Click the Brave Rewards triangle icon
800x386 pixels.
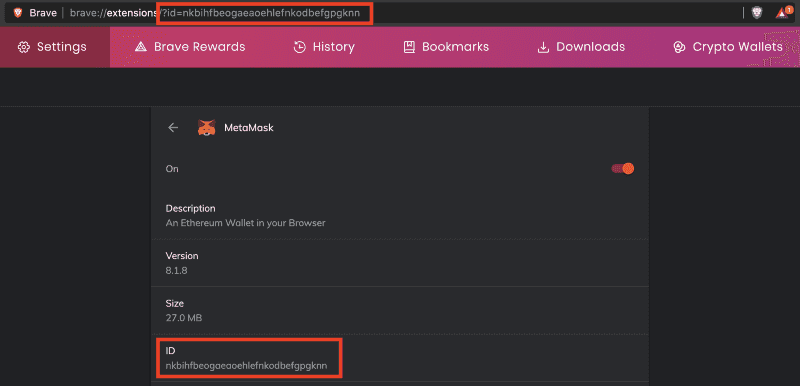(x=141, y=47)
